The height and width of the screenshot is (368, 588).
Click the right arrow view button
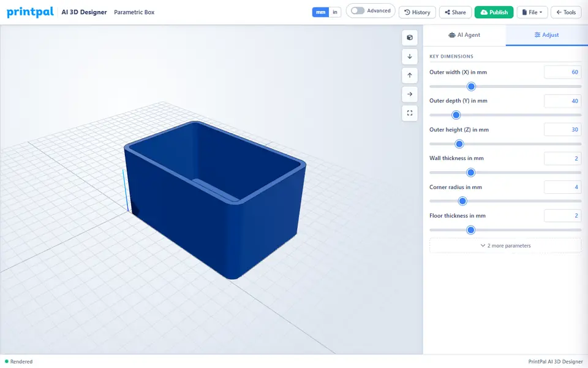[410, 94]
